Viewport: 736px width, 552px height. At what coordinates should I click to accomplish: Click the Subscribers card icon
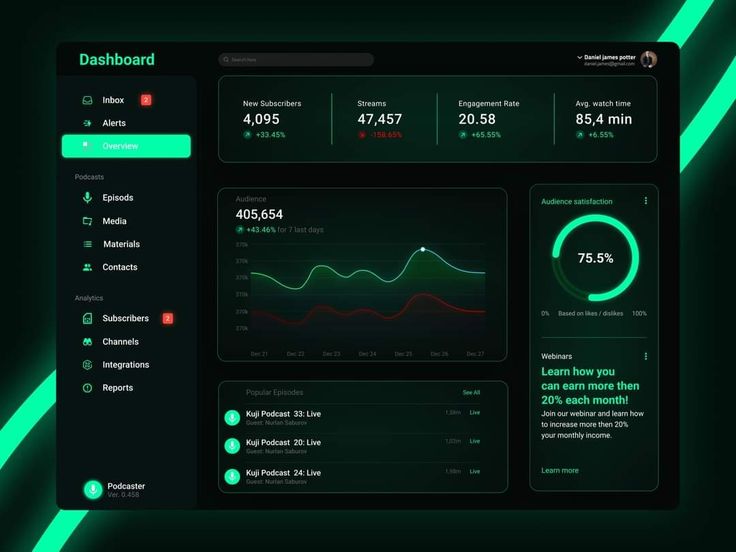click(x=87, y=318)
